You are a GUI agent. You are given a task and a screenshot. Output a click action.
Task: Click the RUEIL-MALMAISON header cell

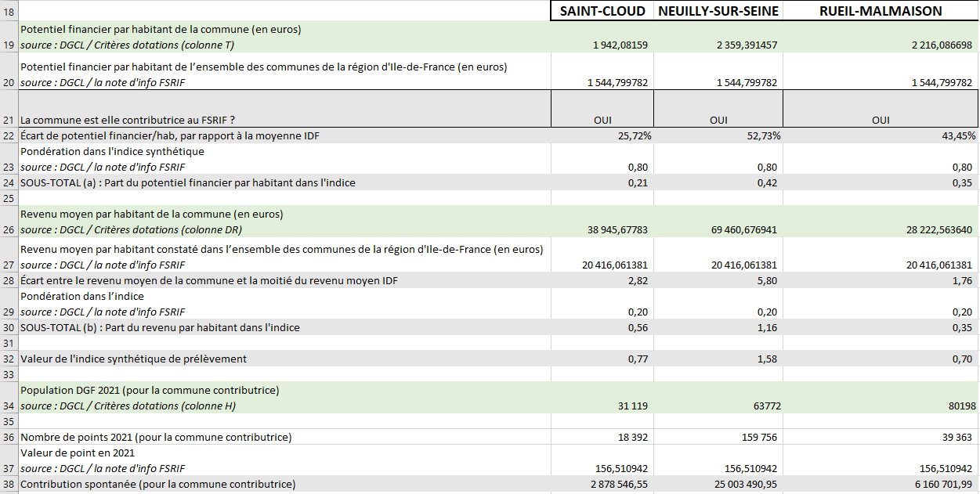pyautogui.click(x=881, y=11)
